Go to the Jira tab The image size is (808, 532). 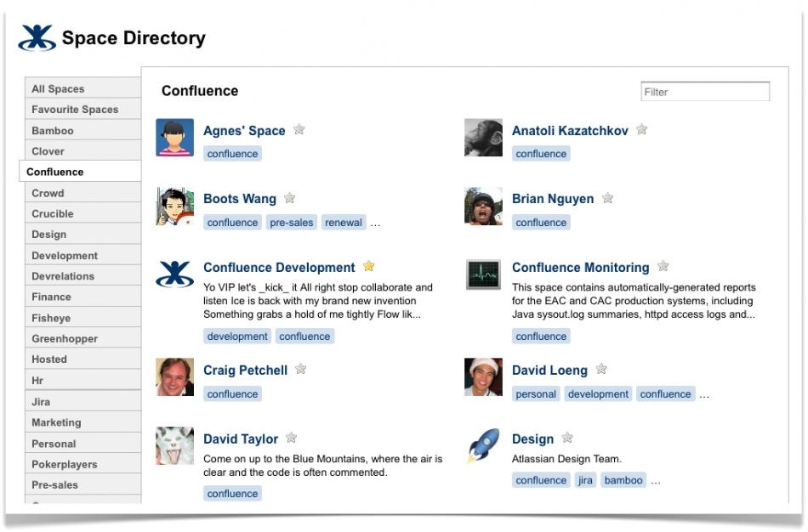(83, 401)
